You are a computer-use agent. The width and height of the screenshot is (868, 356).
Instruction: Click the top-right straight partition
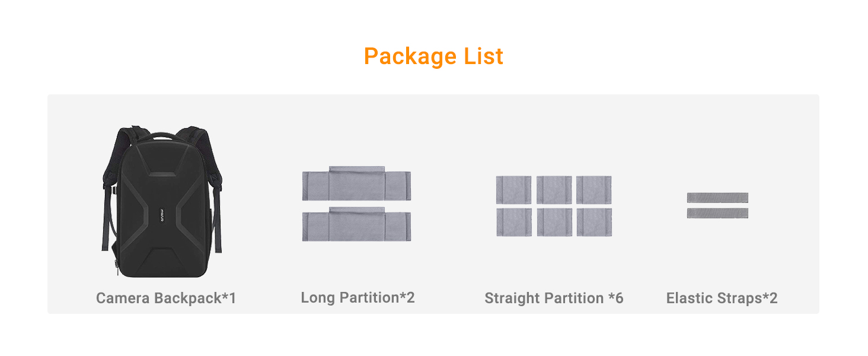point(594,190)
